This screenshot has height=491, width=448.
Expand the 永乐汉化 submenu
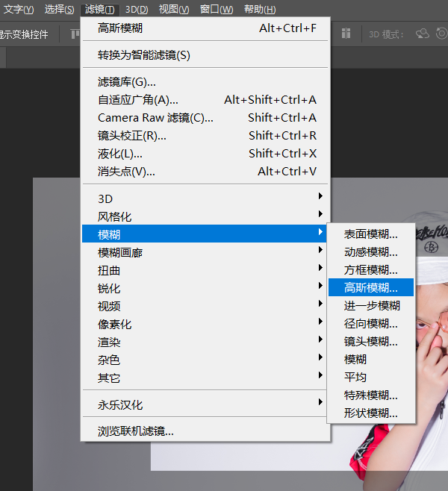[x=205, y=404]
